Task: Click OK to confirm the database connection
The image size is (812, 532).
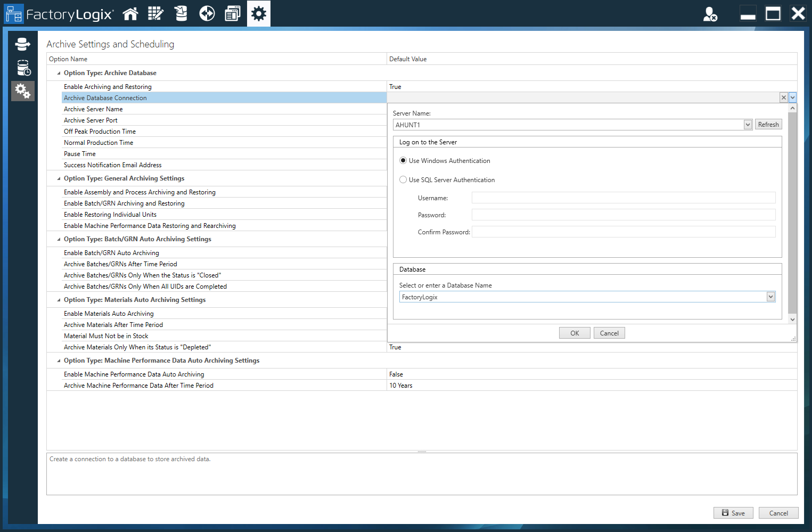Action: click(x=574, y=332)
